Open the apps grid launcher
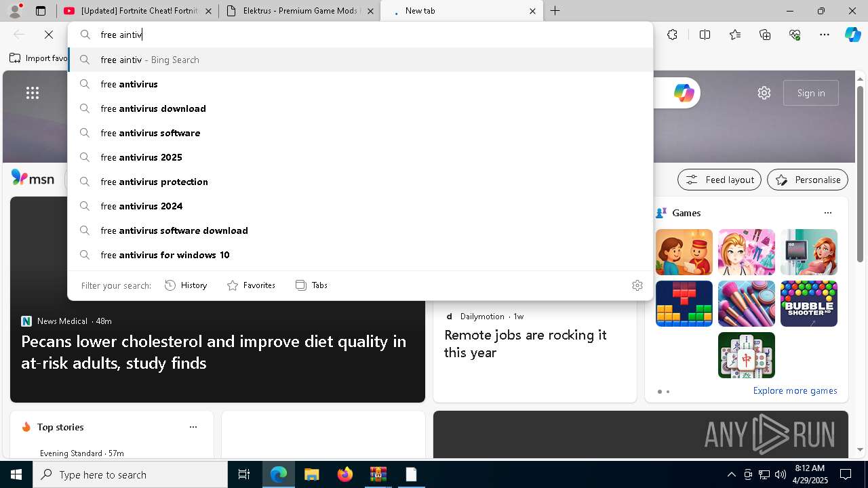This screenshot has height=488, width=868. pyautogui.click(x=33, y=93)
